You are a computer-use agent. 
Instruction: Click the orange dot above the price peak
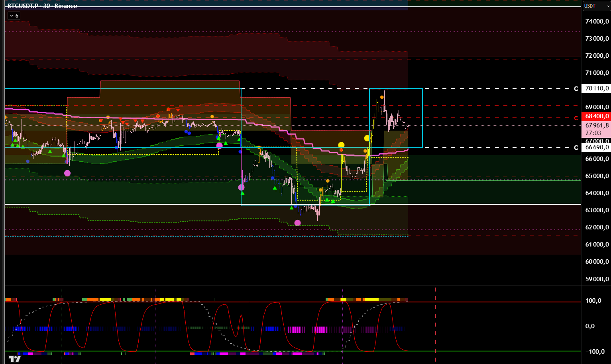[382, 97]
